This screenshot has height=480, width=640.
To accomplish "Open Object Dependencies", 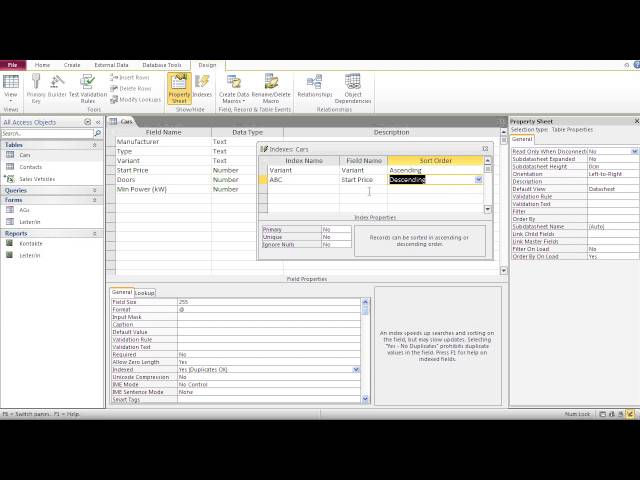I will [353, 89].
